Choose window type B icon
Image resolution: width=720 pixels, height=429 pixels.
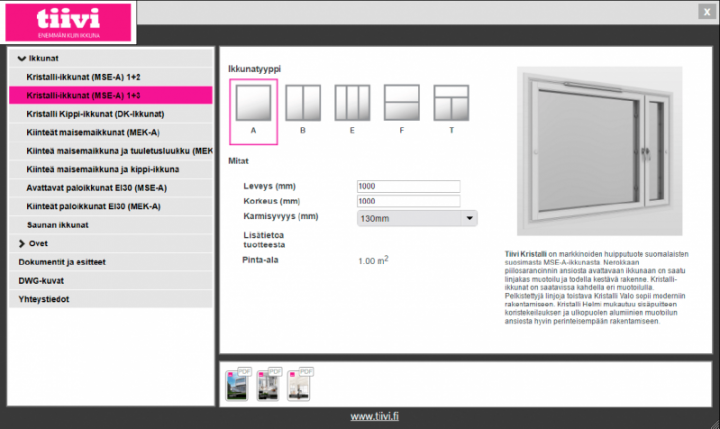point(303,104)
